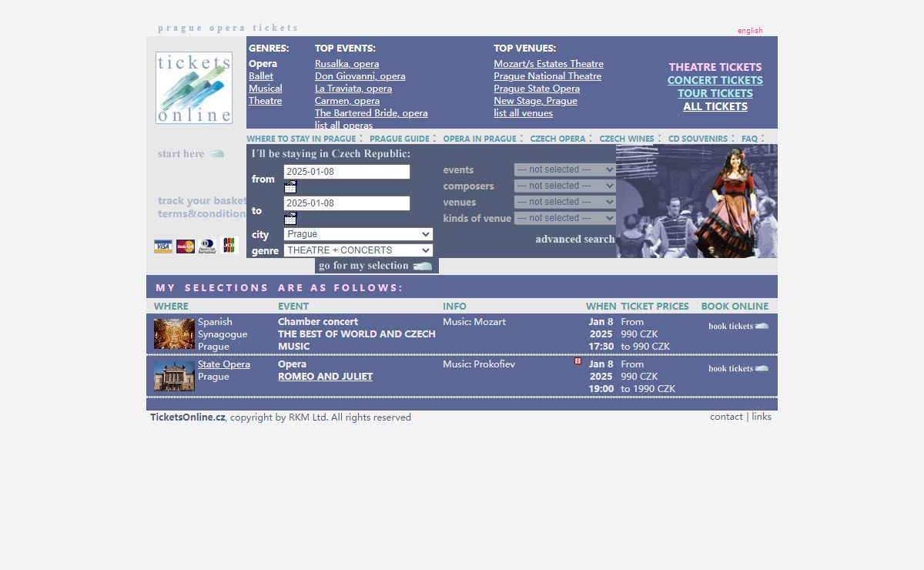
Task: Open La Traviata, opera event
Action: click(353, 89)
